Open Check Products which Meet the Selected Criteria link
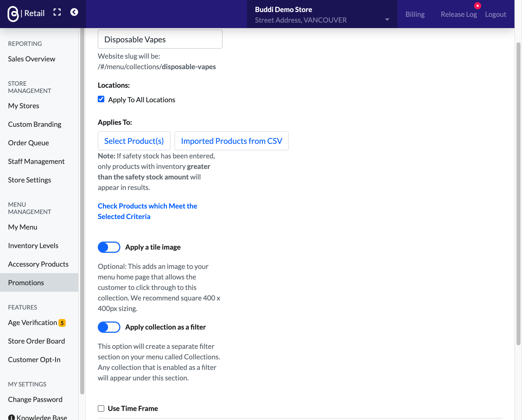 click(147, 211)
